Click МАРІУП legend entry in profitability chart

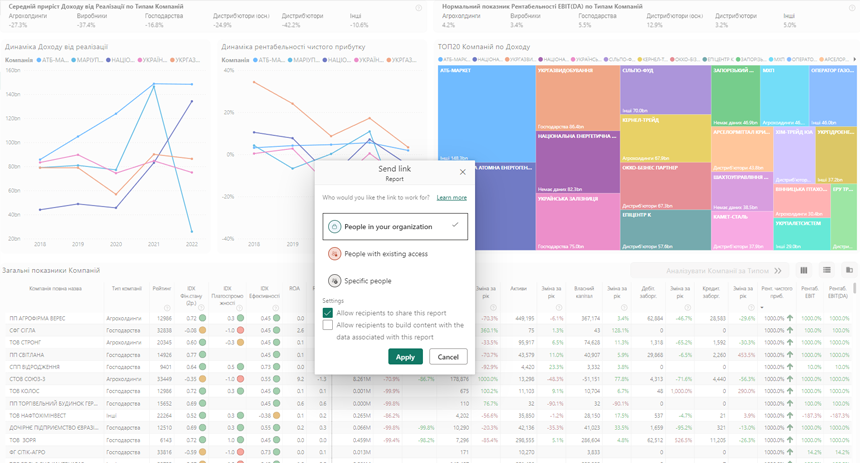click(x=303, y=60)
